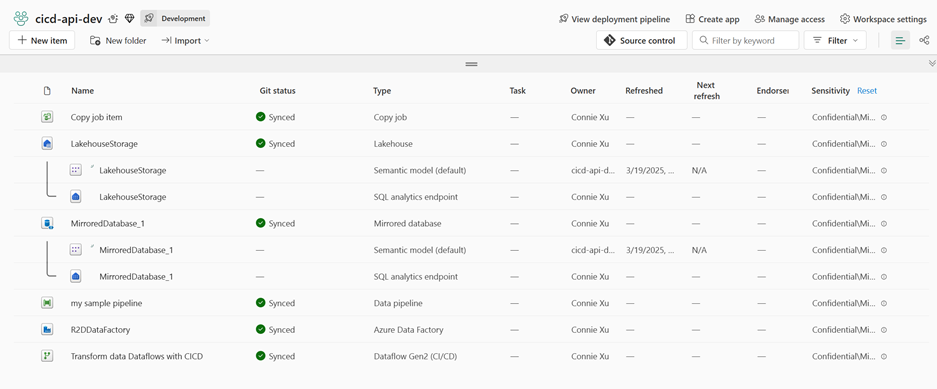The height and width of the screenshot is (389, 937).
Task: Open the Filter dropdown
Action: [835, 41]
